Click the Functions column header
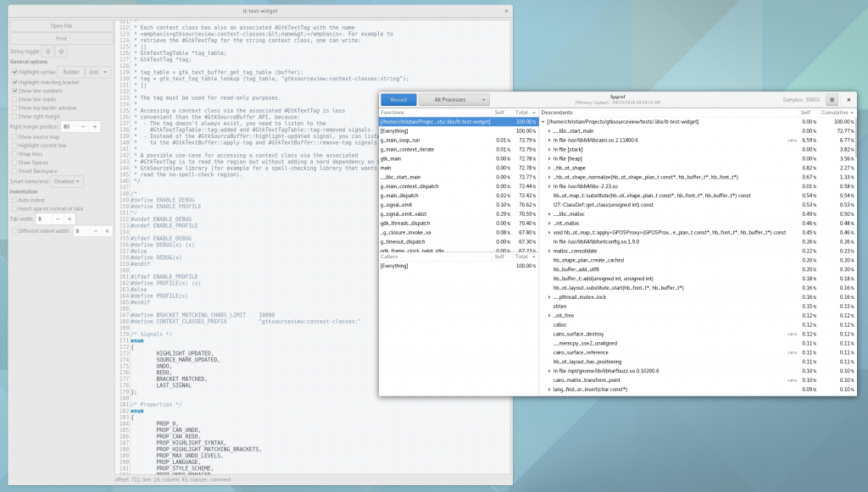 (x=435, y=113)
